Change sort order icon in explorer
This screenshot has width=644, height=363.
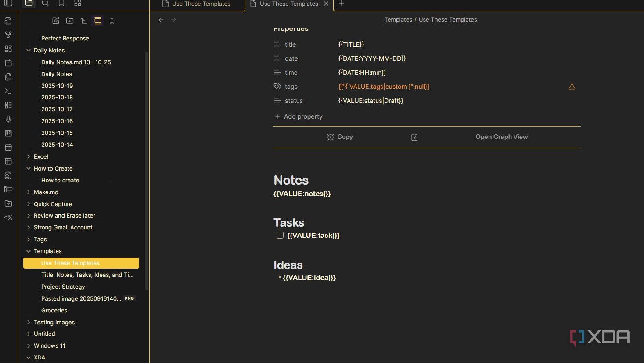(x=84, y=21)
